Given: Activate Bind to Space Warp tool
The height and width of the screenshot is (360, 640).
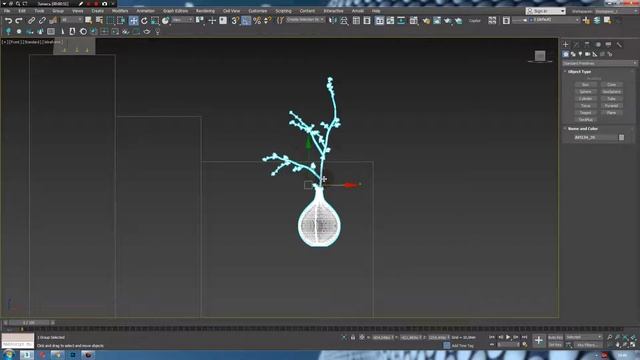Looking at the screenshot, I should 53,20.
